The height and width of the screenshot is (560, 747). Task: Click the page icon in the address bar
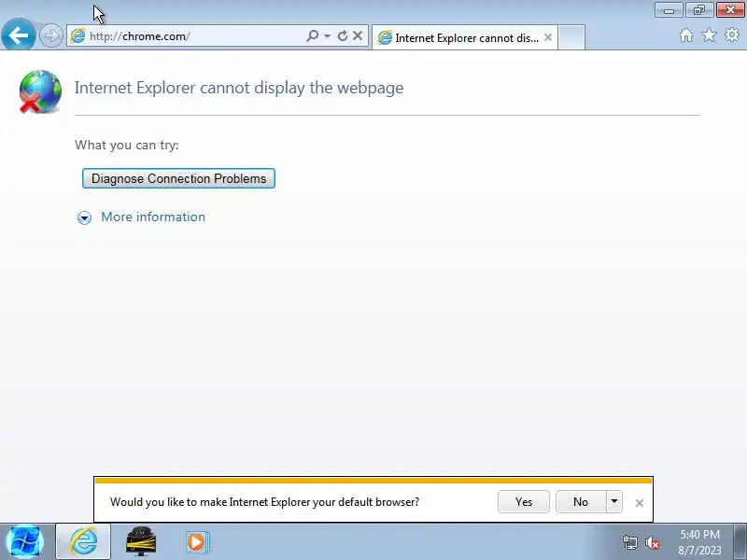[78, 35]
